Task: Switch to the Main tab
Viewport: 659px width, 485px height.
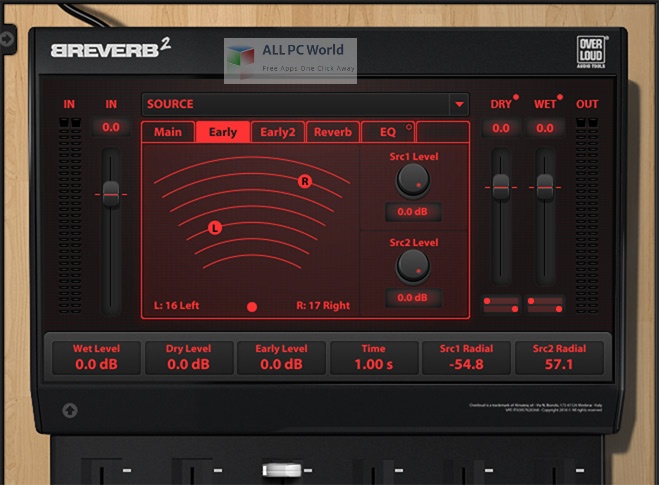Action: (x=168, y=132)
